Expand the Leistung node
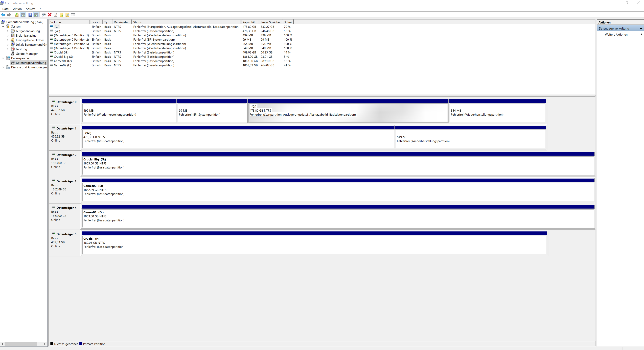Viewport: 644px width, 350px height. click(8, 49)
